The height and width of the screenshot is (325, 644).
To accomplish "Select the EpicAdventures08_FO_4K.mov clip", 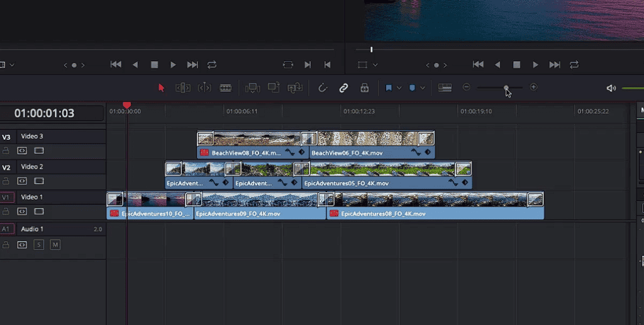I will point(435,206).
